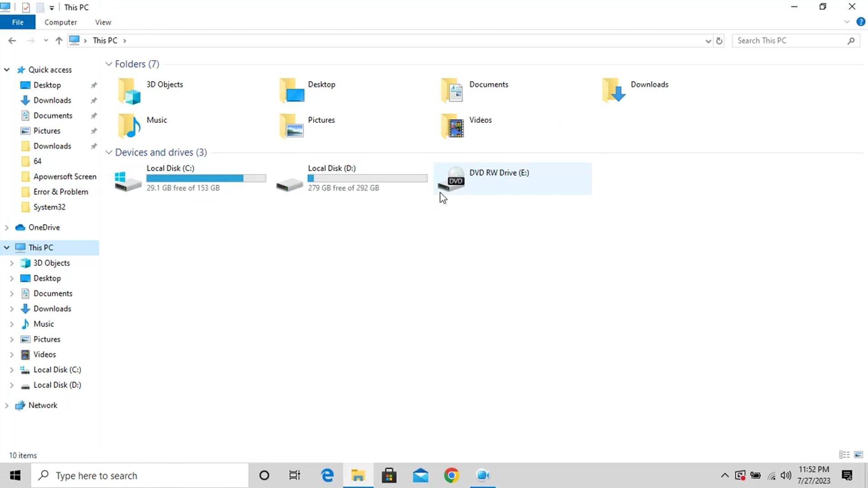Click the '279 GB free of 292 GB' text
The height and width of the screenshot is (488, 868).
(x=344, y=188)
